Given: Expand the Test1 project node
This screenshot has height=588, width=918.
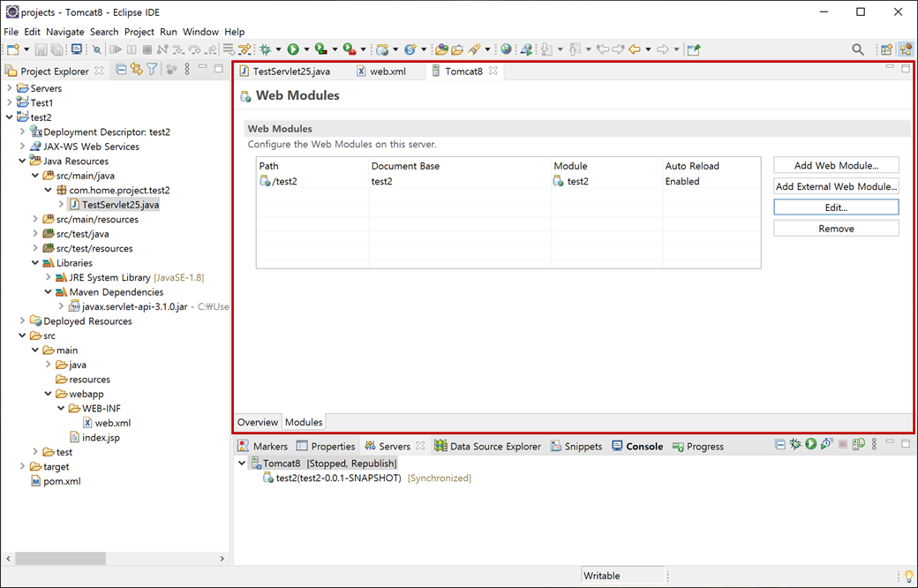Looking at the screenshot, I should point(10,102).
